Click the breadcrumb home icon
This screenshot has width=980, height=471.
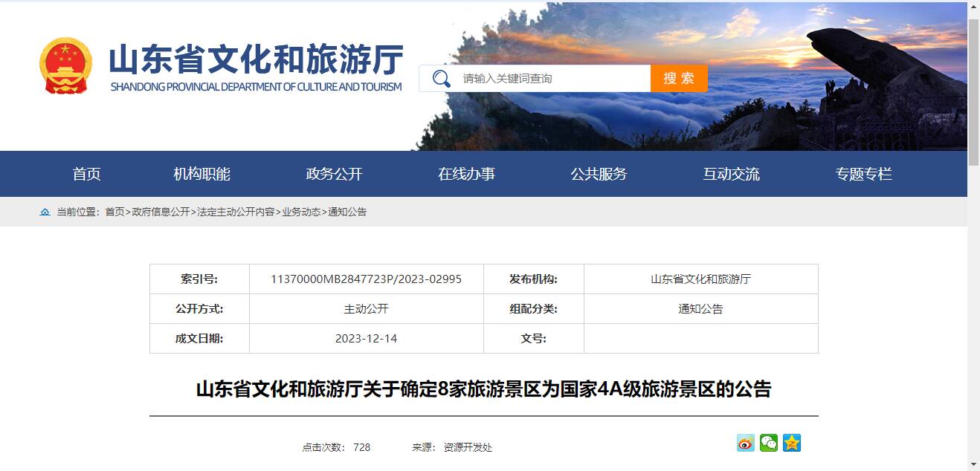[x=45, y=212]
